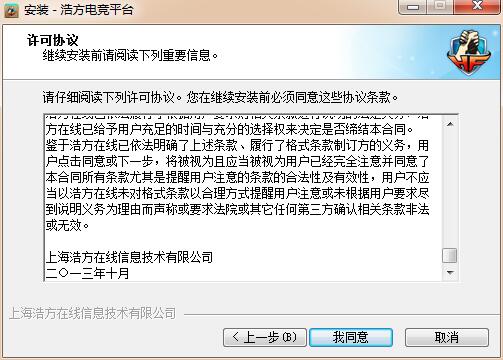This screenshot has height=360, width=503.
Task: Cancel installation with the 取消 button
Action: 447,337
